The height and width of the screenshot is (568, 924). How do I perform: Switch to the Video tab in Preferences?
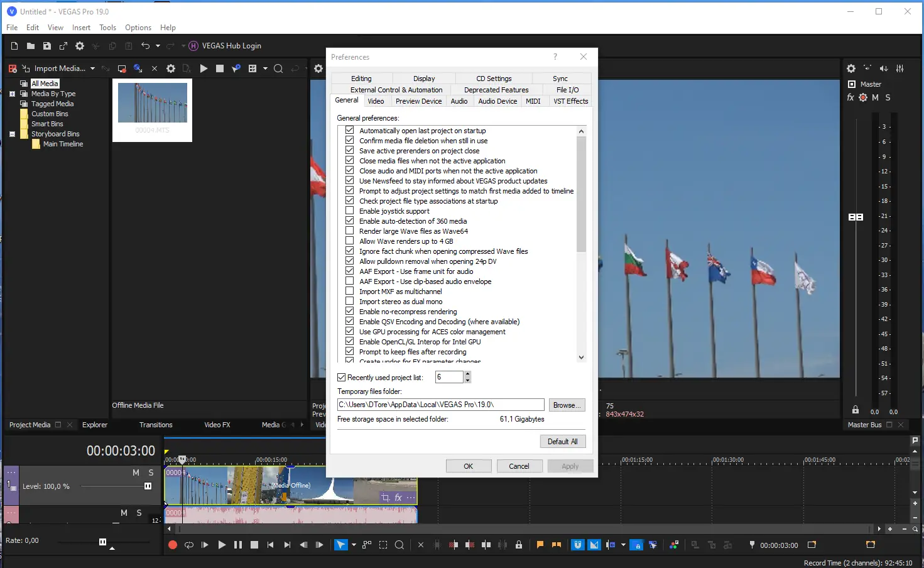pyautogui.click(x=376, y=101)
